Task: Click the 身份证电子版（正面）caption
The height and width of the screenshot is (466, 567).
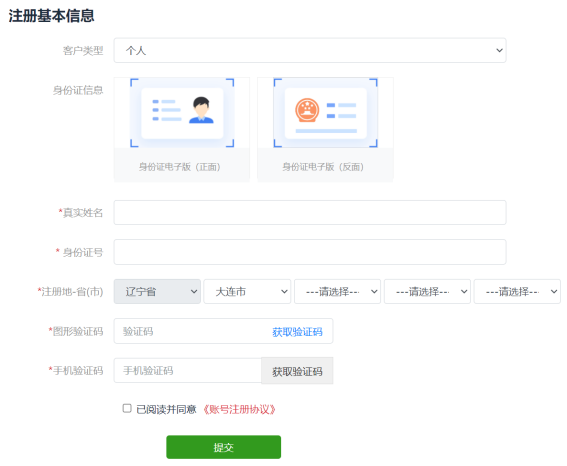Action: [180, 167]
